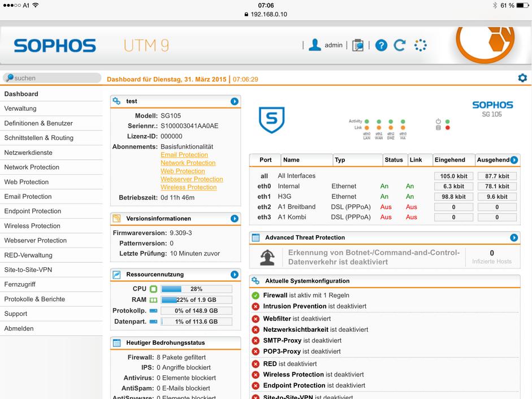Open Network Protection in sidebar
Image resolution: width=532 pixels, height=399 pixels.
click(51, 167)
